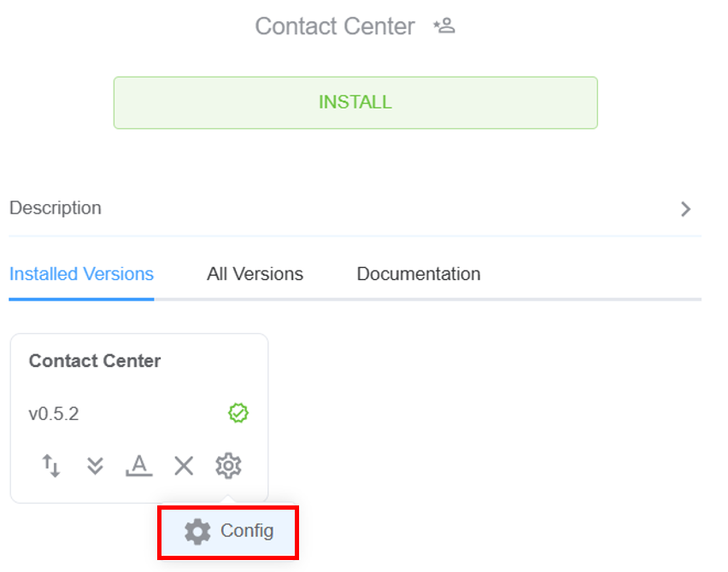
Task: Click the v0.5.2 version label
Action: pos(54,414)
